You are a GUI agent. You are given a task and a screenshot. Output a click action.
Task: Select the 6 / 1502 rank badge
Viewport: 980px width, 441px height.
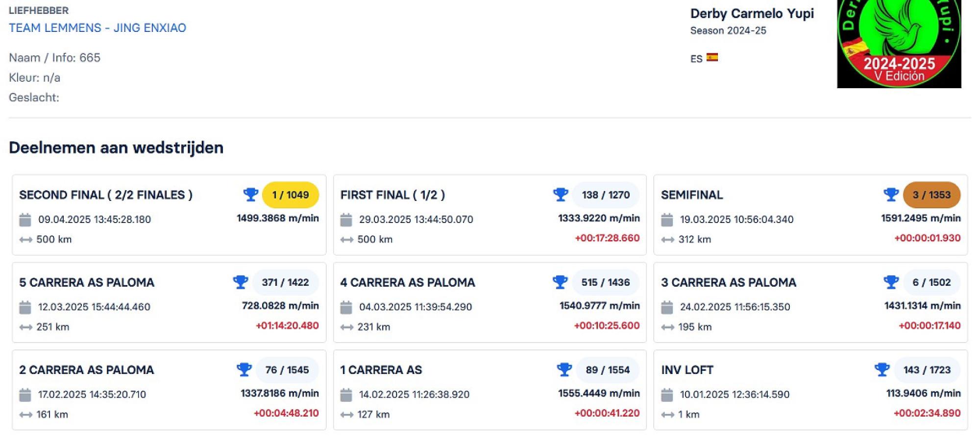931,283
